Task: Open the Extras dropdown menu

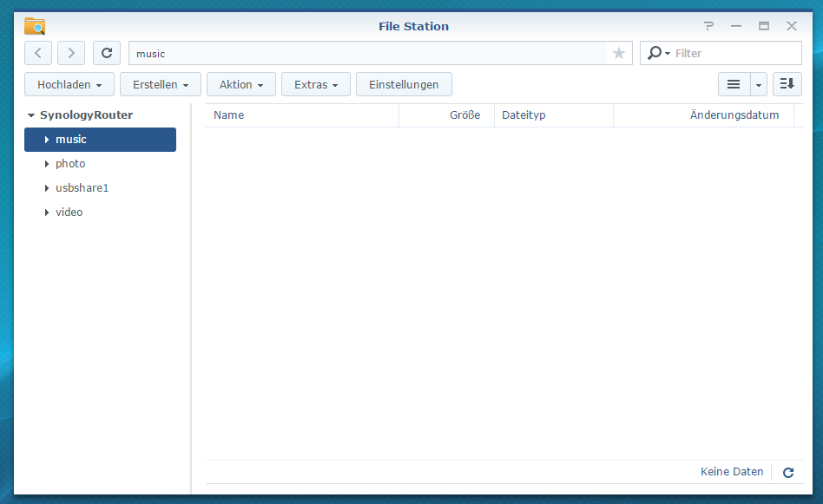Action: [315, 84]
